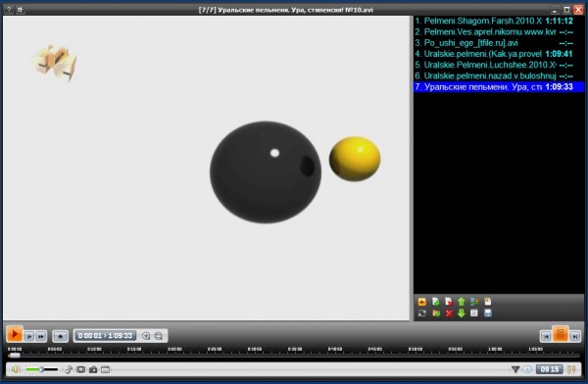588x384 pixels.
Task: Select playlist item 4 Uralskie.pelmeni.(Kak.ya.provel
Action: pos(499,54)
